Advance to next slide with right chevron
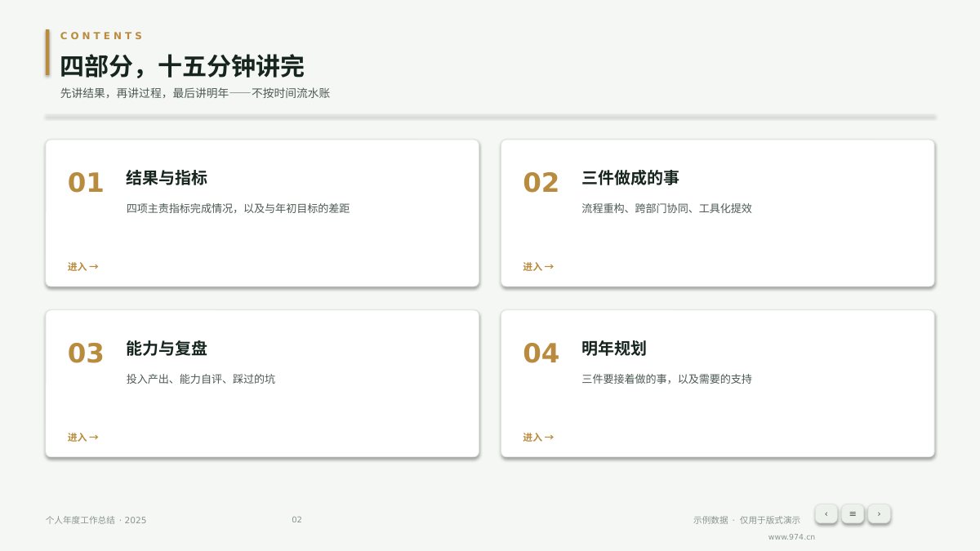The image size is (980, 551). coord(879,513)
